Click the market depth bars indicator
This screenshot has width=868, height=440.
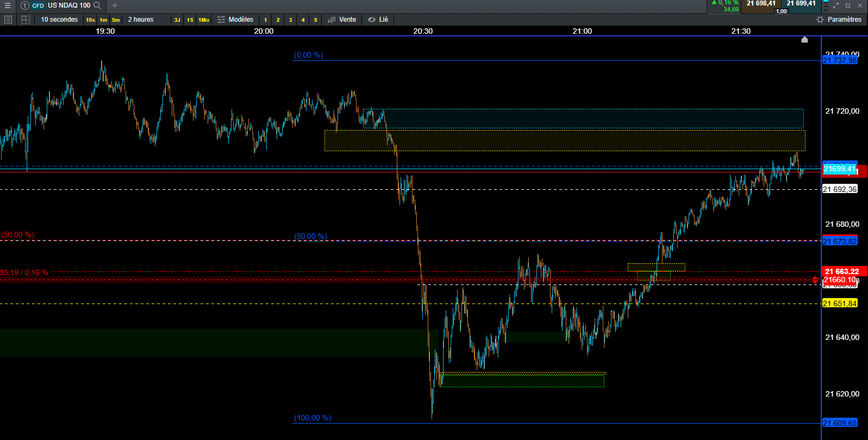[x=826, y=5]
